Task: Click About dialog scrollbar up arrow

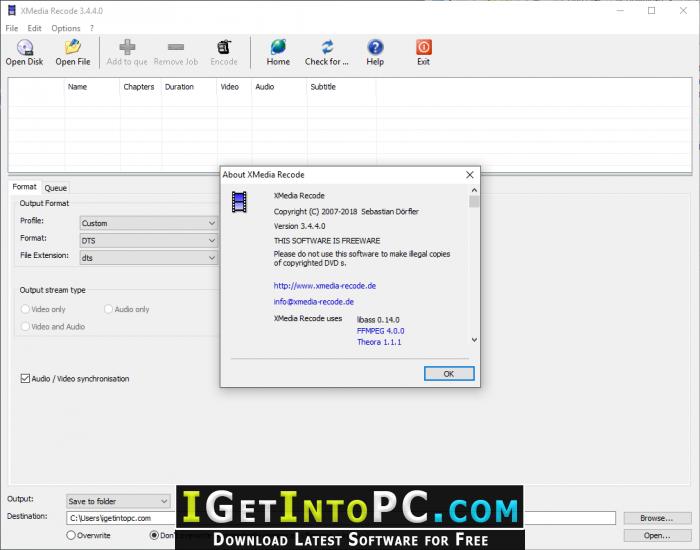Action: point(474,190)
